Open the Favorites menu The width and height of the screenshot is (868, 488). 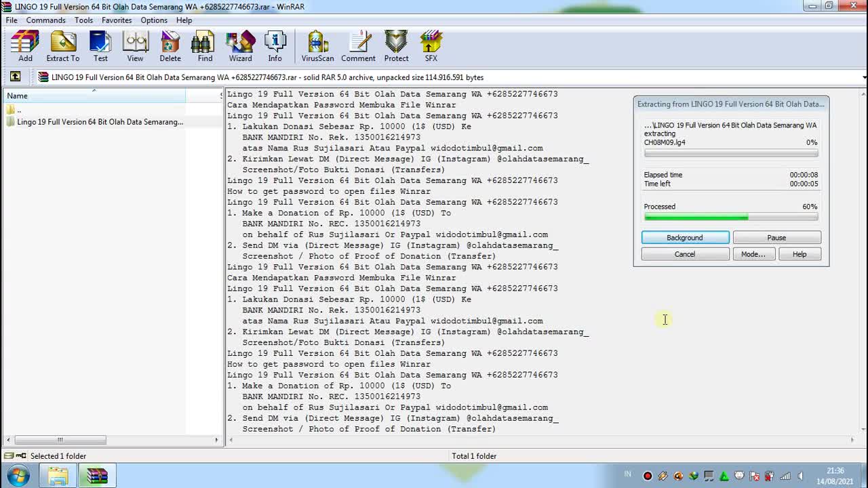pos(117,20)
